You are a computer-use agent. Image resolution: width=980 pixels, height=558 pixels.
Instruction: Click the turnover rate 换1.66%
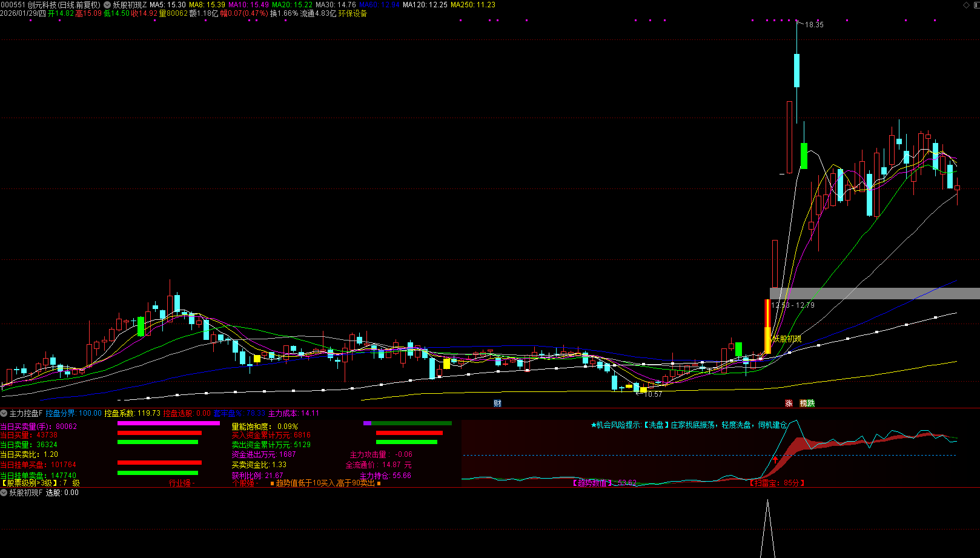[x=284, y=13]
